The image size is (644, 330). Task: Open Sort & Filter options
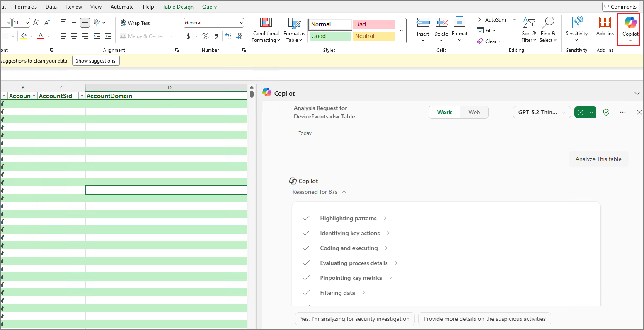tap(529, 30)
